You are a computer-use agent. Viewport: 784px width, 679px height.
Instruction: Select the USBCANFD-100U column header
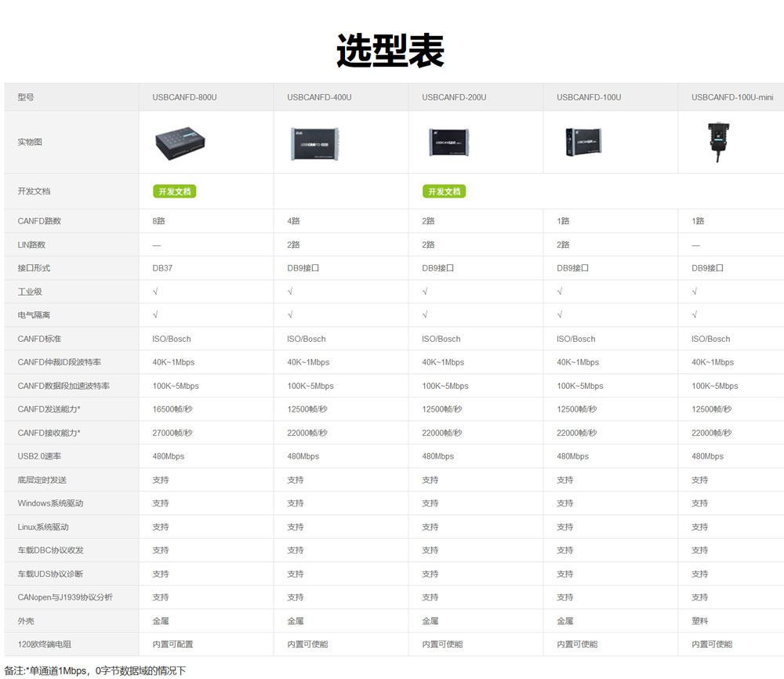(589, 97)
